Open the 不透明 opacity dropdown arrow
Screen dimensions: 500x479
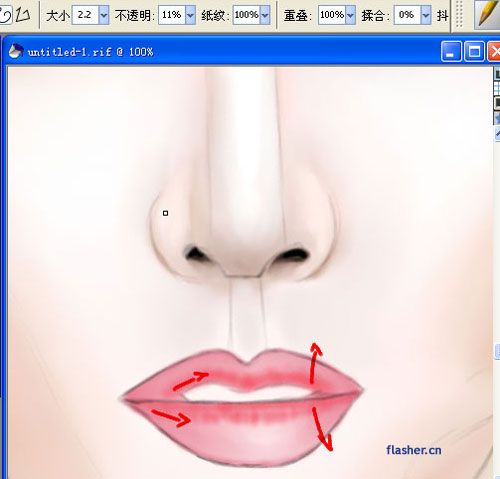[190, 15]
